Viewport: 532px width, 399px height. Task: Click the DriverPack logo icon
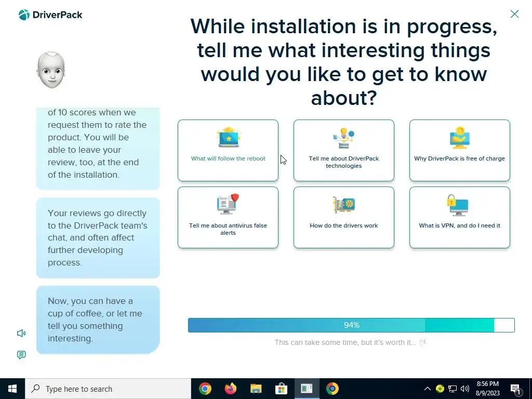point(24,15)
